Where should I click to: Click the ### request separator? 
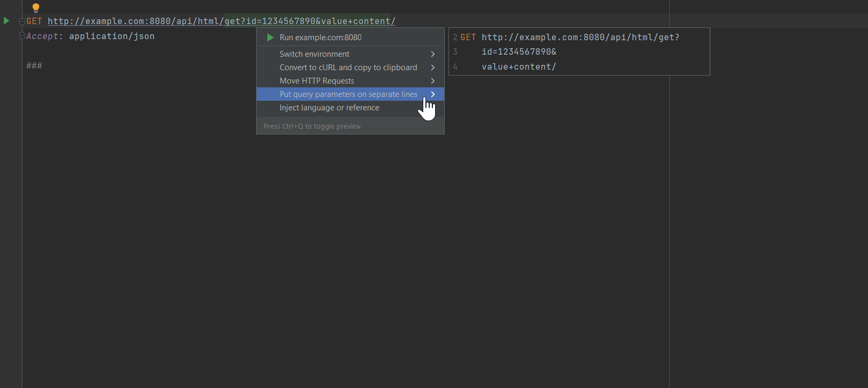34,65
